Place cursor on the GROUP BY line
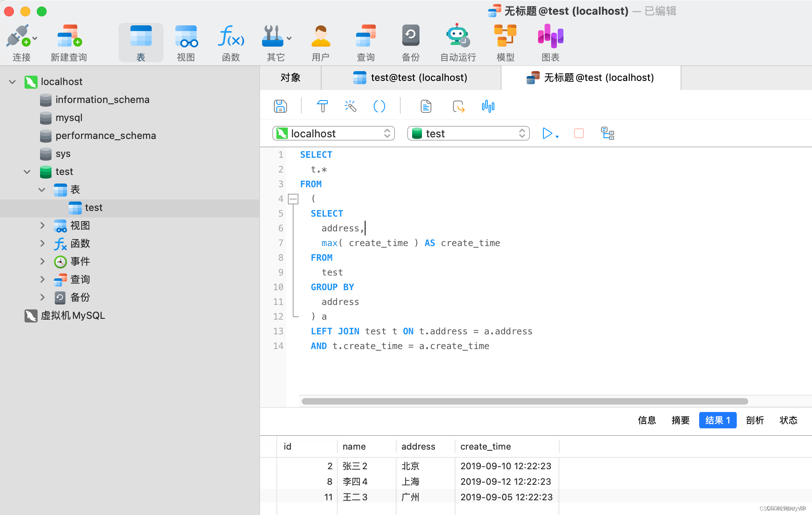The width and height of the screenshot is (812, 515). click(332, 287)
